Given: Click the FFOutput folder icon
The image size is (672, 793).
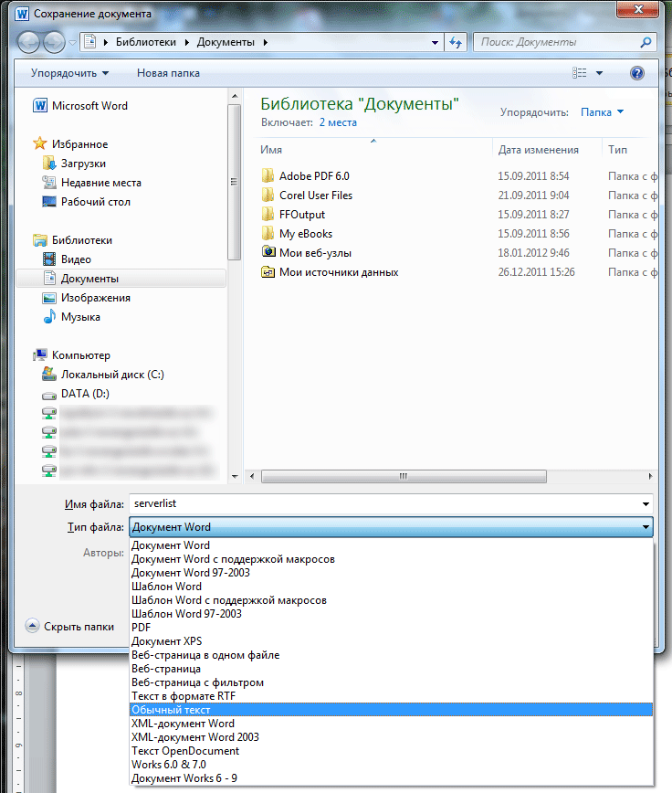Looking at the screenshot, I should point(268,214).
